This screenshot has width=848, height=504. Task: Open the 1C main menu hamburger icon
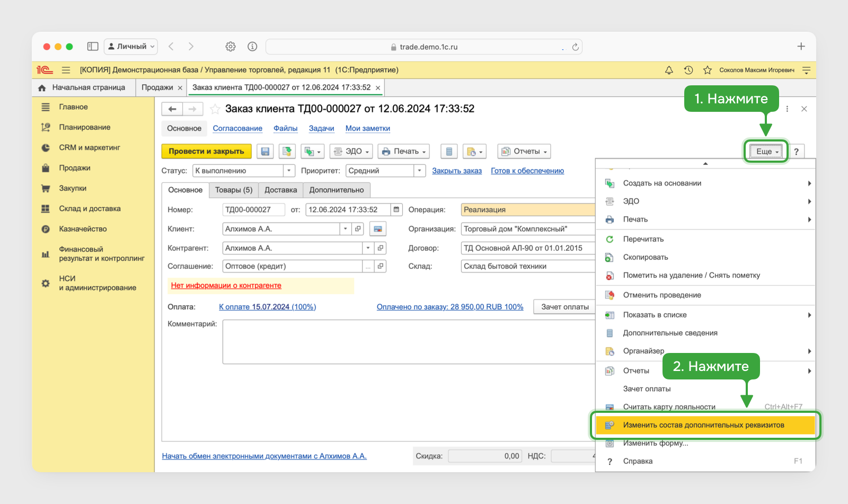66,70
